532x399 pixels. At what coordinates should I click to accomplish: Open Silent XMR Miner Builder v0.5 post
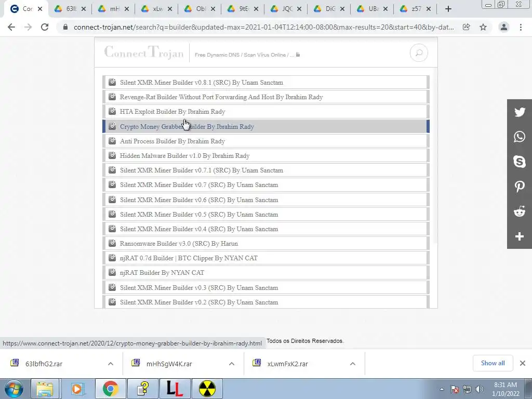pos(266,215)
